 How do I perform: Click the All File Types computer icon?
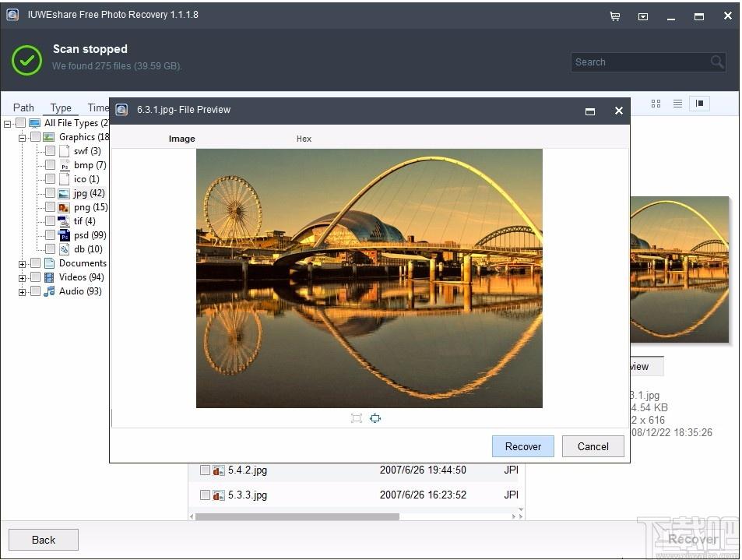click(x=34, y=124)
